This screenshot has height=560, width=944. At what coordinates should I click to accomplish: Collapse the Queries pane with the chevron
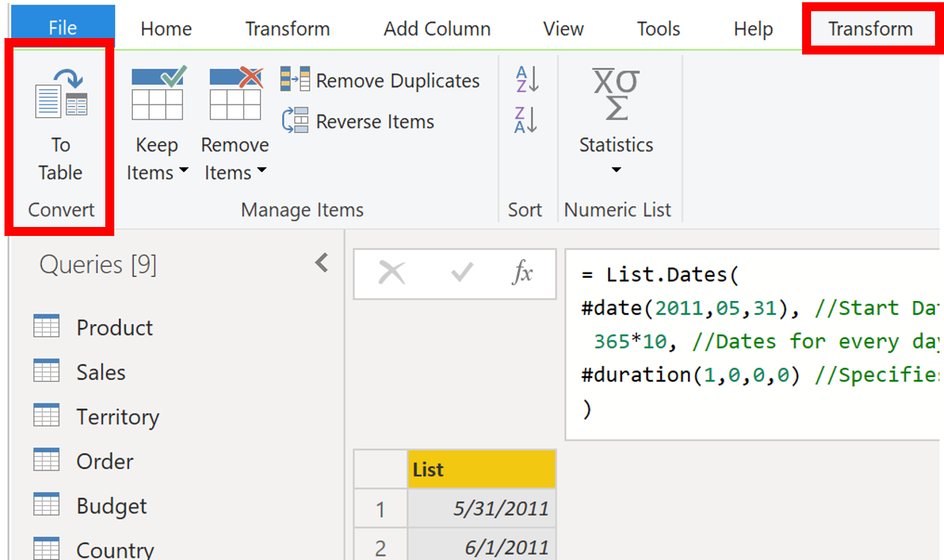[x=321, y=263]
